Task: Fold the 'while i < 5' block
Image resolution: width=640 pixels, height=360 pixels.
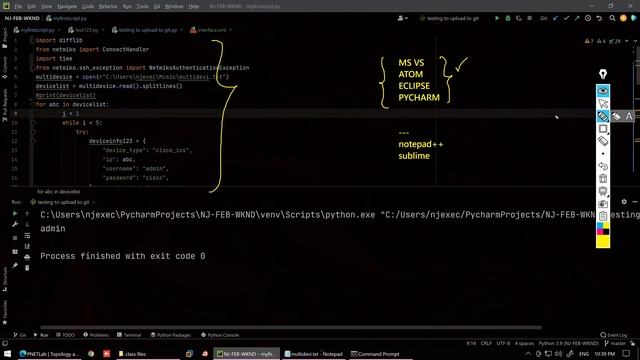Action: pos(33,122)
